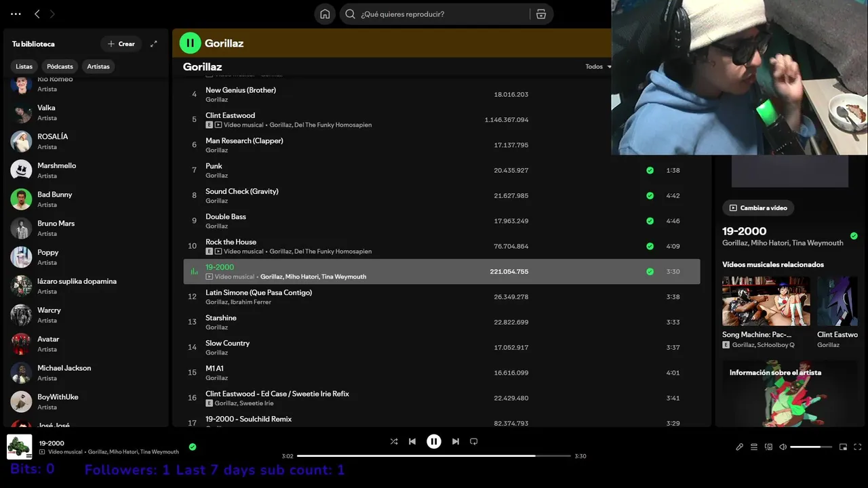Open Ibrahim Ferrer artist link
Image resolution: width=868 pixels, height=488 pixels.
(x=251, y=302)
